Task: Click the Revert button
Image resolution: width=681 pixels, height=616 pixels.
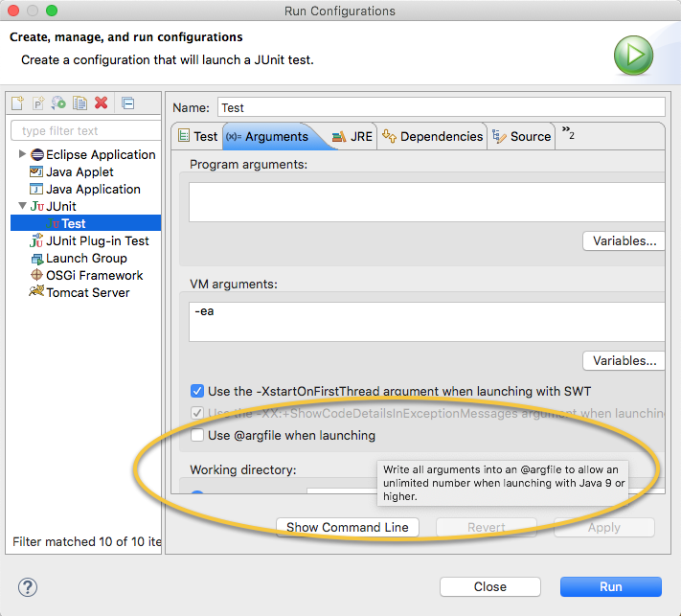Action: (x=487, y=527)
